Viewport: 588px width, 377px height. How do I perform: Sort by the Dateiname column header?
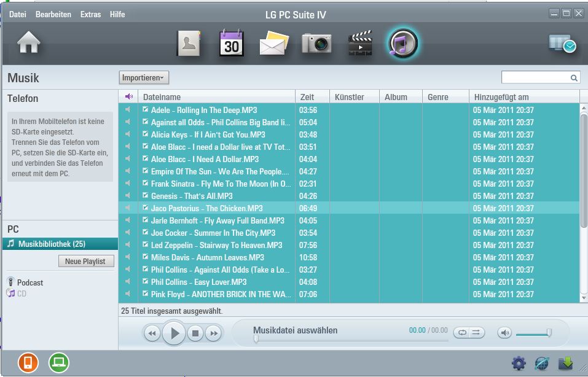(x=217, y=96)
